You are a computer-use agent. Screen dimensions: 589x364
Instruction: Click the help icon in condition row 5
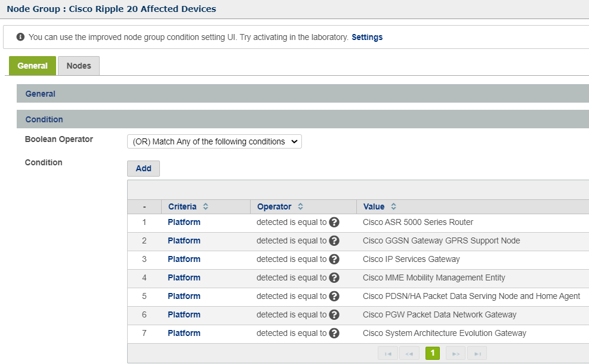[x=334, y=297]
